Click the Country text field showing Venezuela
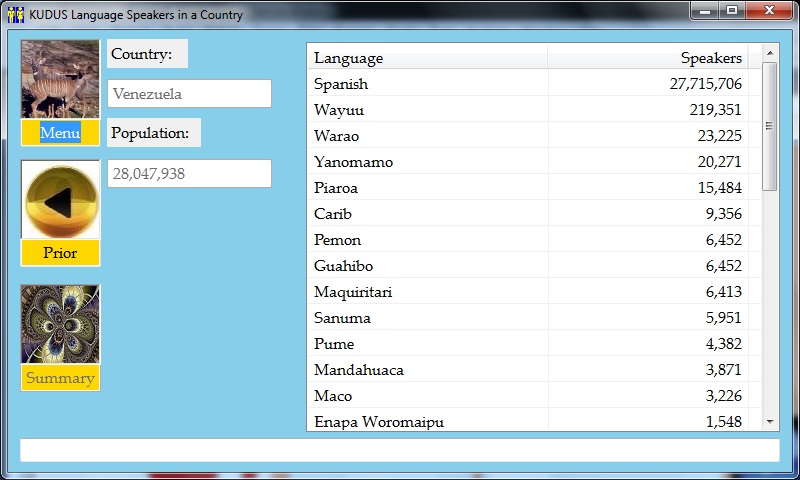The width and height of the screenshot is (800, 480). tap(189, 94)
